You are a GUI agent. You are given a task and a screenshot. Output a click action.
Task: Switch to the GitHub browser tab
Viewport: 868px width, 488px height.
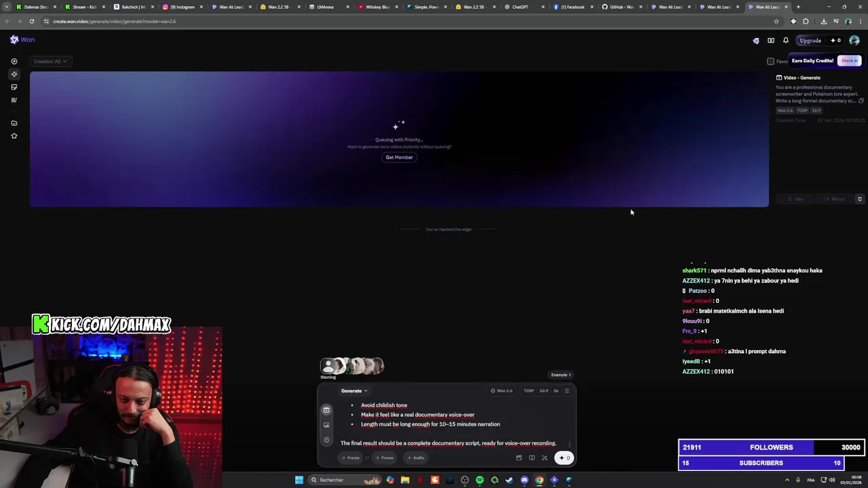coord(621,7)
